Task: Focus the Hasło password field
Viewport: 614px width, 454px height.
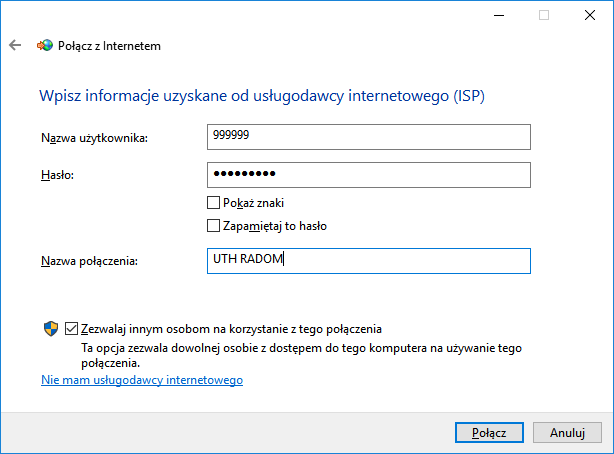Action: pos(367,174)
